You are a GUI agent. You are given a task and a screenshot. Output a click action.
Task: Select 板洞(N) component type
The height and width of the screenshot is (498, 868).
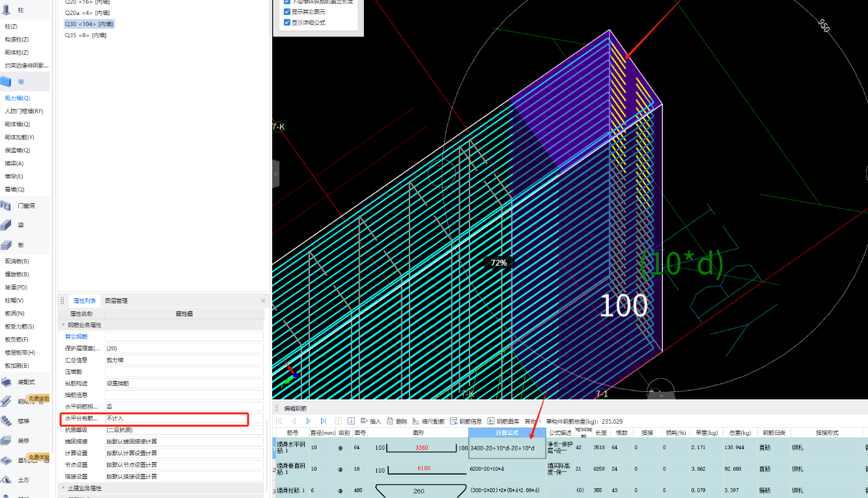(x=14, y=313)
